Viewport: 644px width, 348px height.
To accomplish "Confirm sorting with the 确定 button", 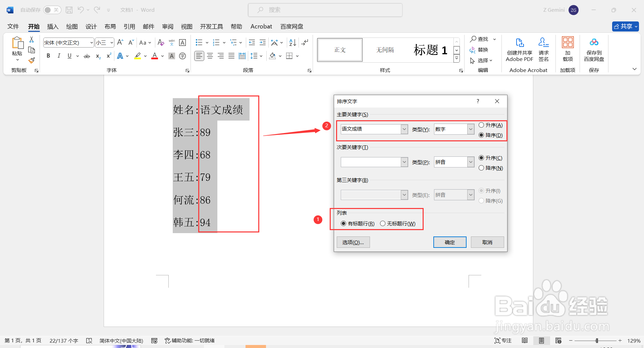I will [449, 242].
